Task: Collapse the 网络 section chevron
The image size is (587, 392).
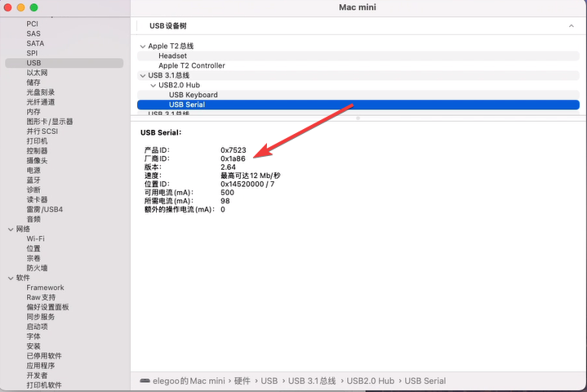Action: 11,229
